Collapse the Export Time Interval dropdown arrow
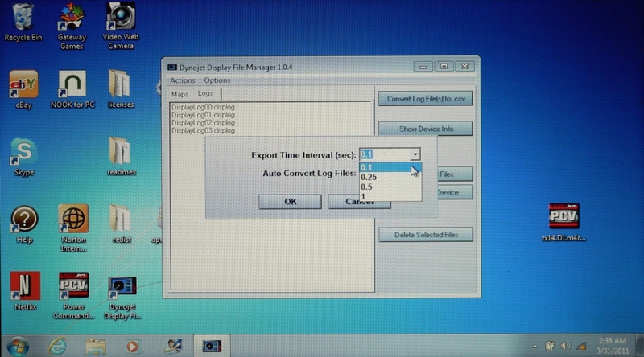Image resolution: width=644 pixels, height=357 pixels. 415,154
